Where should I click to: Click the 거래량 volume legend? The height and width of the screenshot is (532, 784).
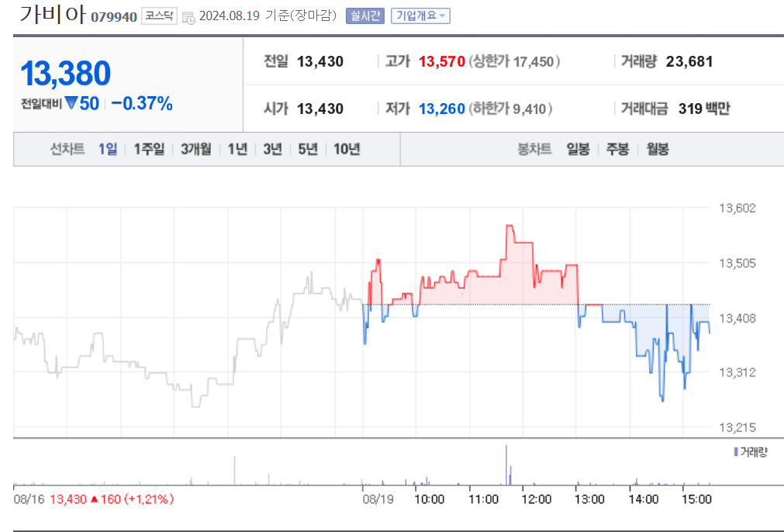tap(751, 452)
